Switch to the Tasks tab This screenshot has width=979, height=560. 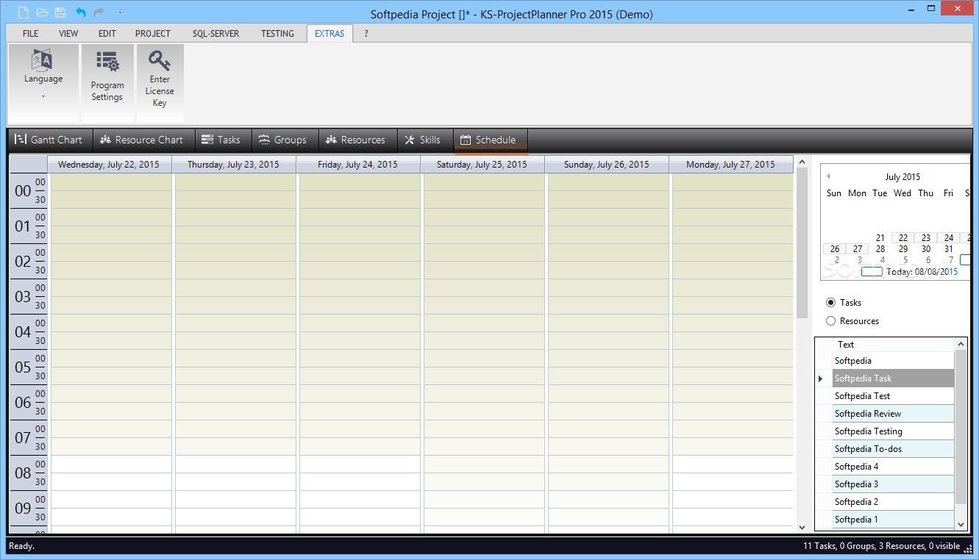click(222, 140)
